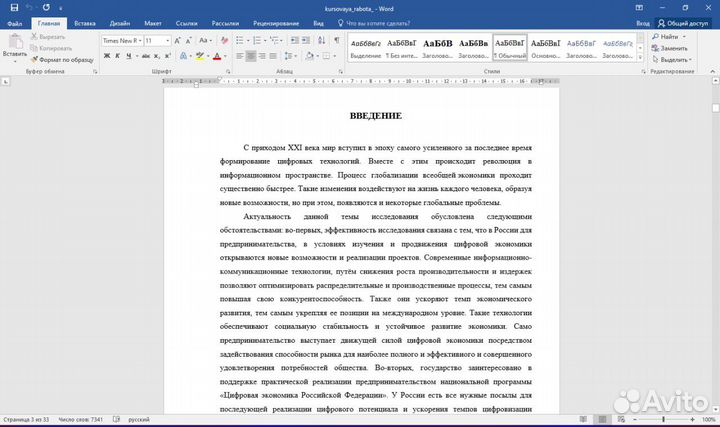Image resolution: width=720 pixels, height=427 pixels.
Task: Toggle Bold (Ж) formatting
Action: point(107,56)
